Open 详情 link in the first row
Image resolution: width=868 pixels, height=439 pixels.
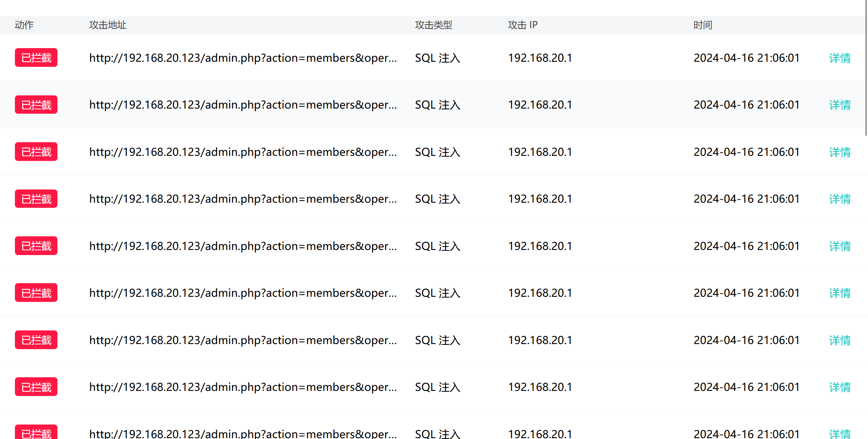point(839,58)
